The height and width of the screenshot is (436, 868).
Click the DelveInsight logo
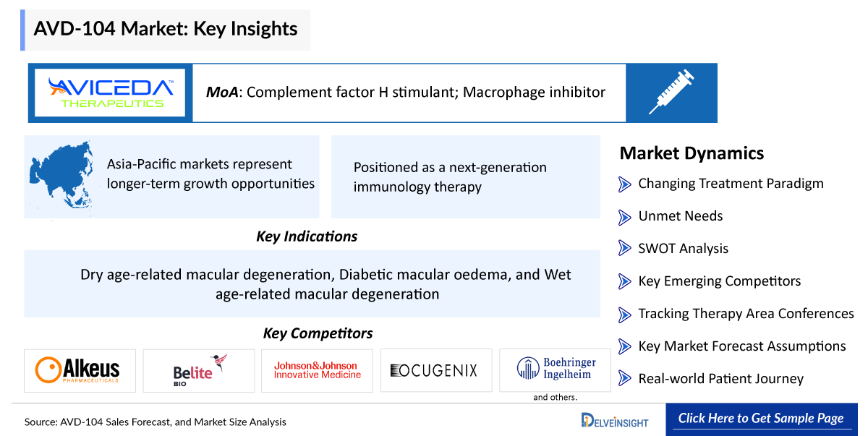615,420
